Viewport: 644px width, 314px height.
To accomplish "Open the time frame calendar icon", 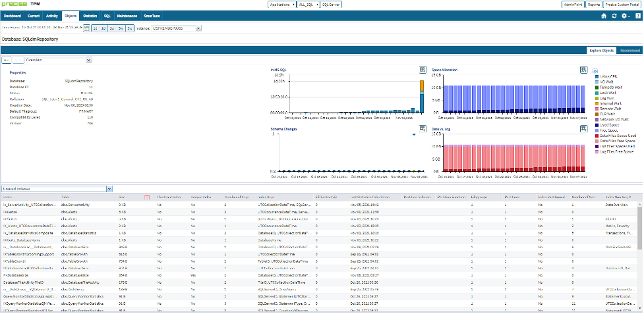I will pyautogui.click(x=86, y=28).
